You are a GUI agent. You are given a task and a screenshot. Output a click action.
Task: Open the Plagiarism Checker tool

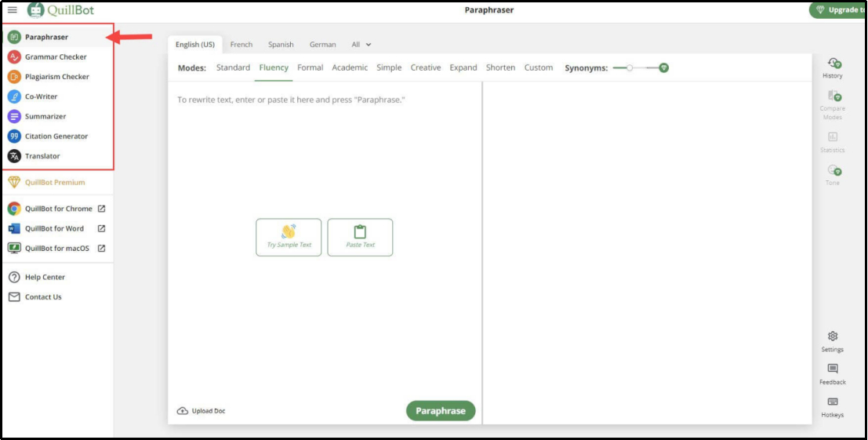pyautogui.click(x=56, y=77)
